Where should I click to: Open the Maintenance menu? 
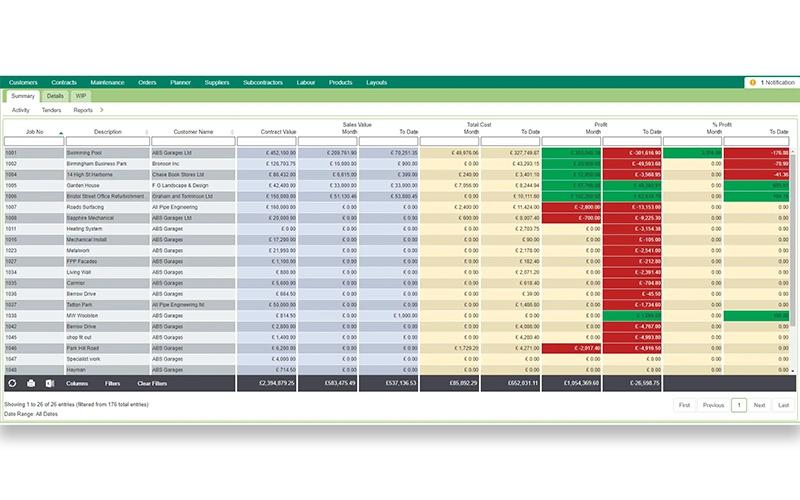coord(107,82)
